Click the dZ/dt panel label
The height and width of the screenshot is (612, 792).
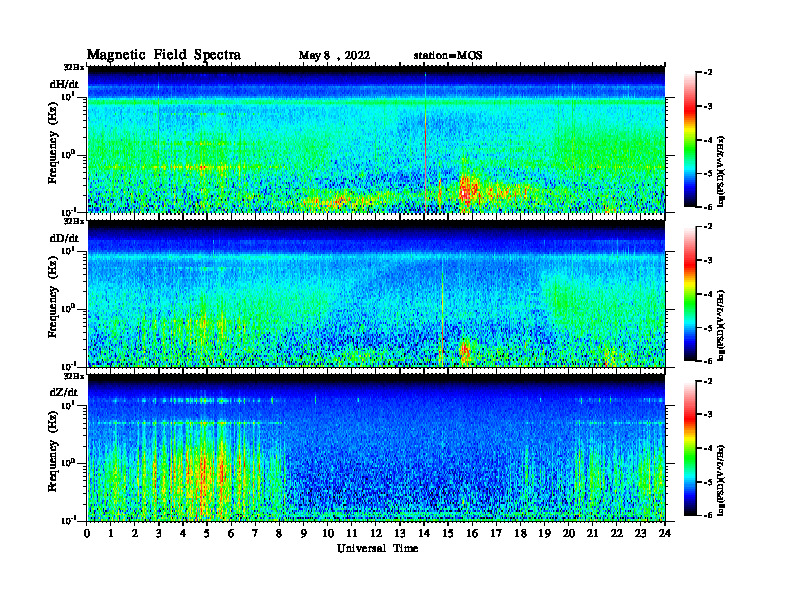tap(64, 392)
